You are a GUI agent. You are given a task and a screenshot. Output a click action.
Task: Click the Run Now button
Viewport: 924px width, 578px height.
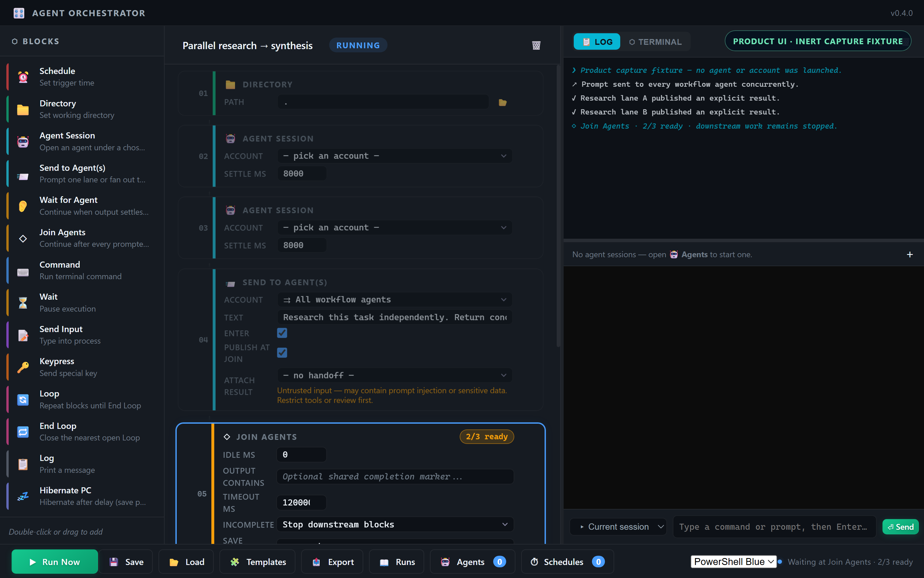(55, 562)
